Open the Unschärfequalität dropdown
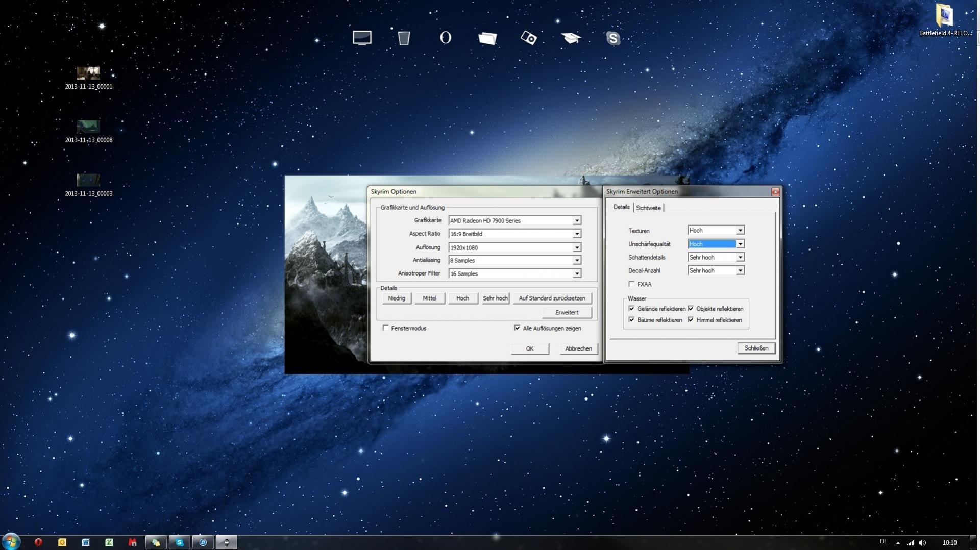 pyautogui.click(x=716, y=244)
